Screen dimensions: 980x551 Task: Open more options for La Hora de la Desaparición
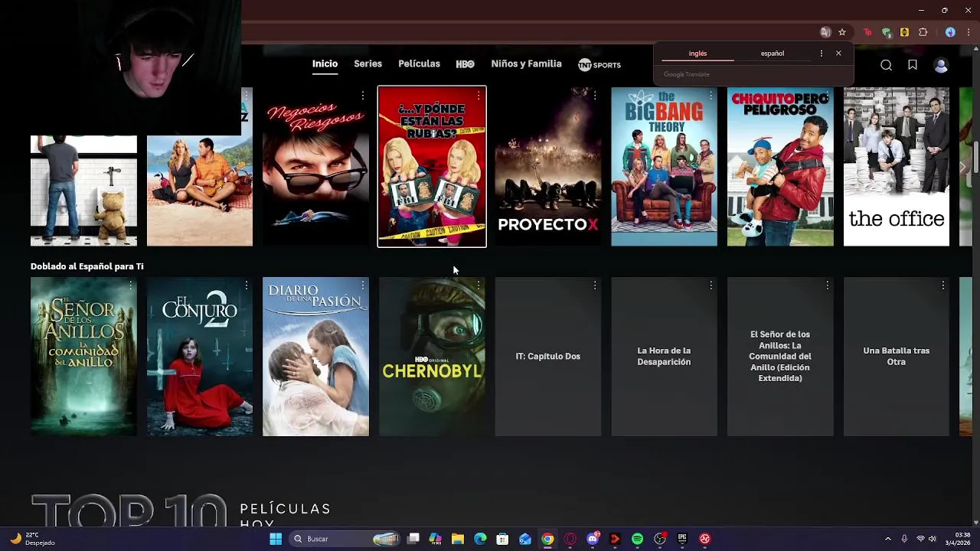pyautogui.click(x=710, y=285)
